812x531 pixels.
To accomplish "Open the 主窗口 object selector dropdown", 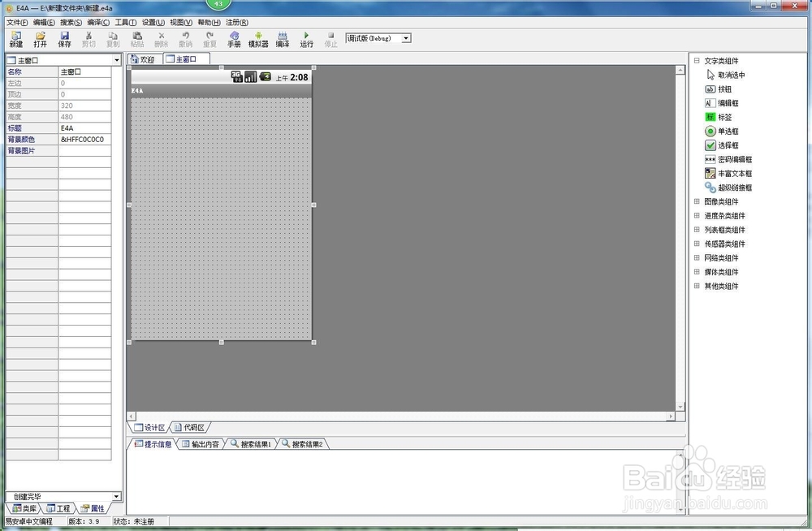I will (116, 61).
